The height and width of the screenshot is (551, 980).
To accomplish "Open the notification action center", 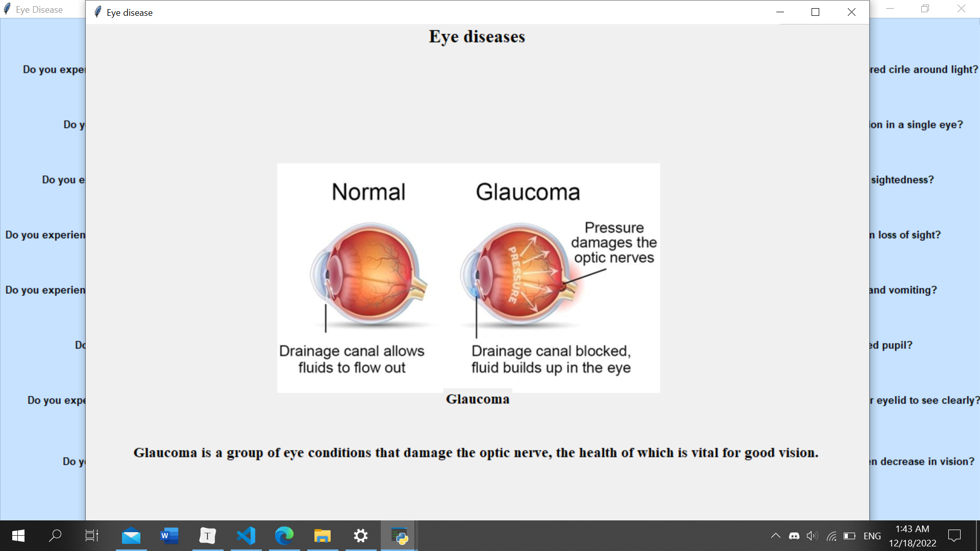I will pos(954,536).
